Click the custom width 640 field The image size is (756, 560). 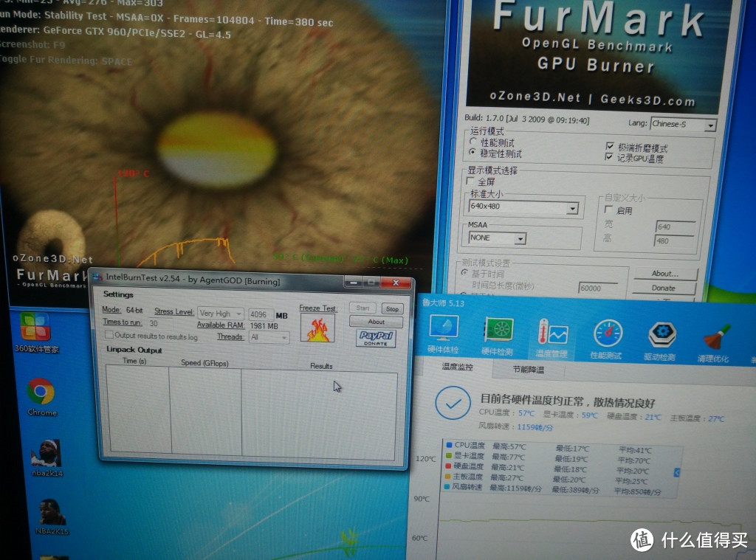click(675, 227)
